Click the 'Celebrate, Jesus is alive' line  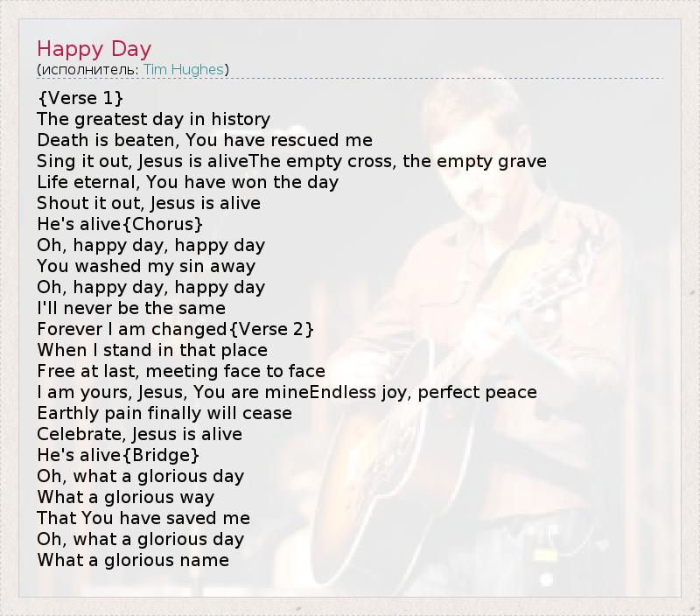[139, 434]
